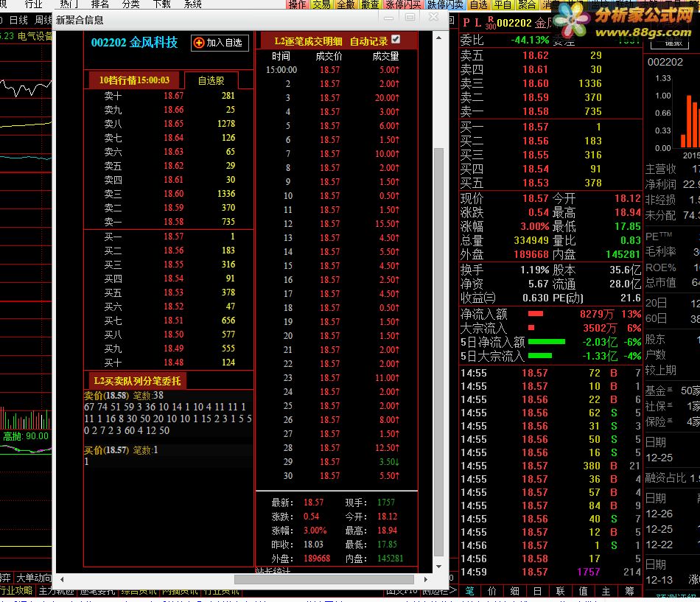The height and width of the screenshot is (602, 700).
Task: Switch to 筹 tab at bottom right
Action: [629, 591]
